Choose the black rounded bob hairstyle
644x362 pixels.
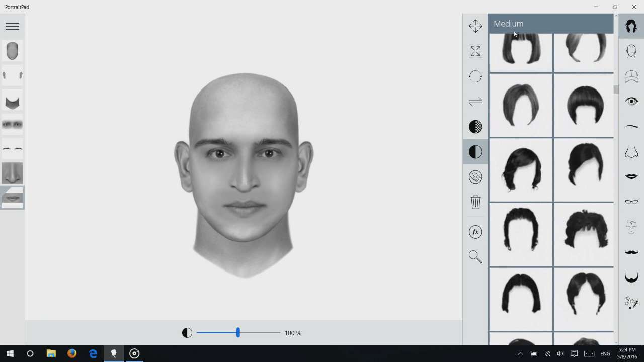pyautogui.click(x=521, y=299)
